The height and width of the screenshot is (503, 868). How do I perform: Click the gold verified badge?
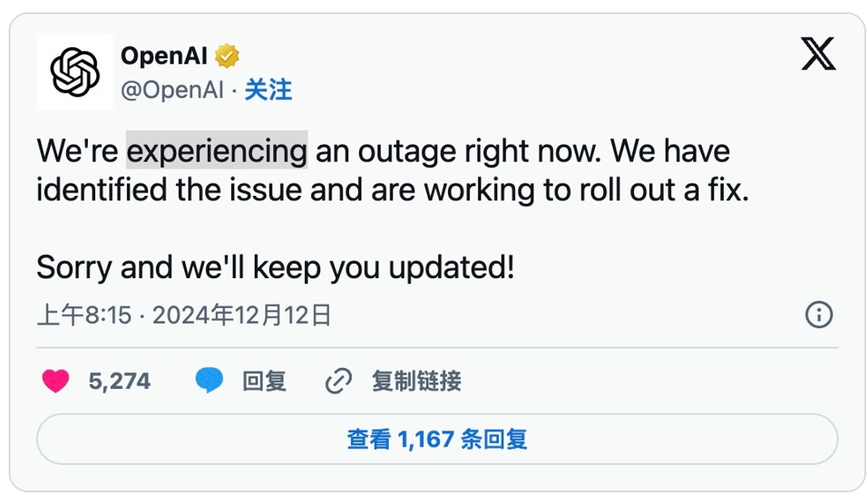click(228, 56)
